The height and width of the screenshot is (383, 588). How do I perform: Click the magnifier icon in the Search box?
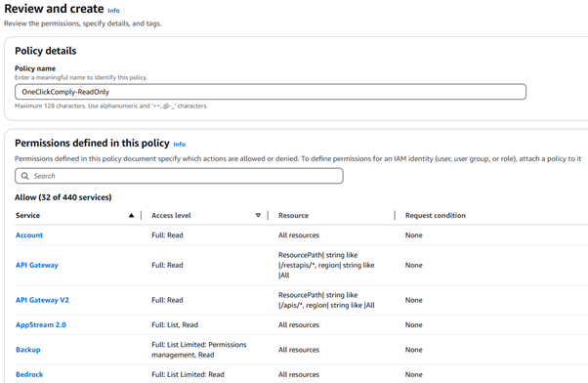24,176
